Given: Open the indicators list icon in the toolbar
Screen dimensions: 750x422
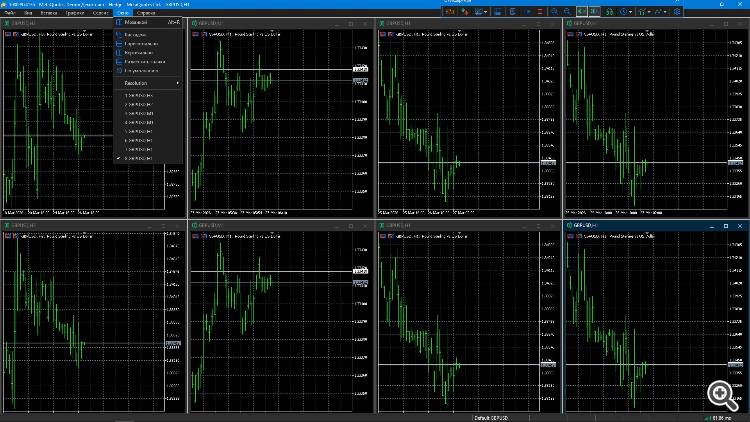Looking at the screenshot, I should [x=610, y=12].
